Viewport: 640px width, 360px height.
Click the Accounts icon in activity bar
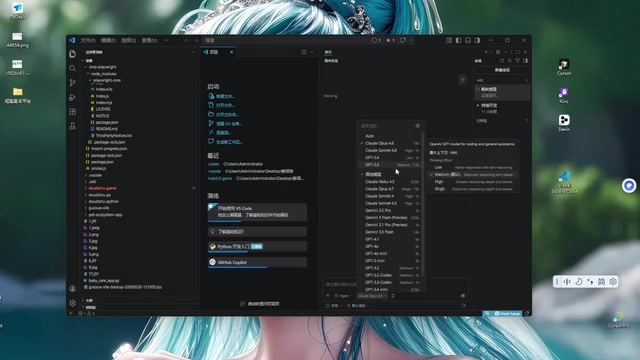tap(73, 289)
